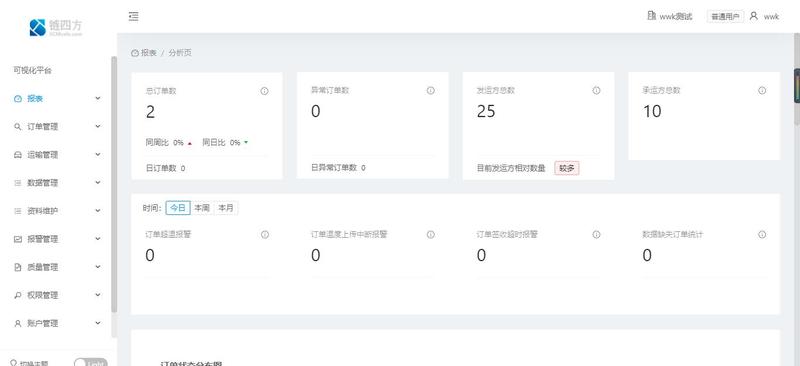
Task: Click the 异常订单数 card title
Action: (x=330, y=90)
